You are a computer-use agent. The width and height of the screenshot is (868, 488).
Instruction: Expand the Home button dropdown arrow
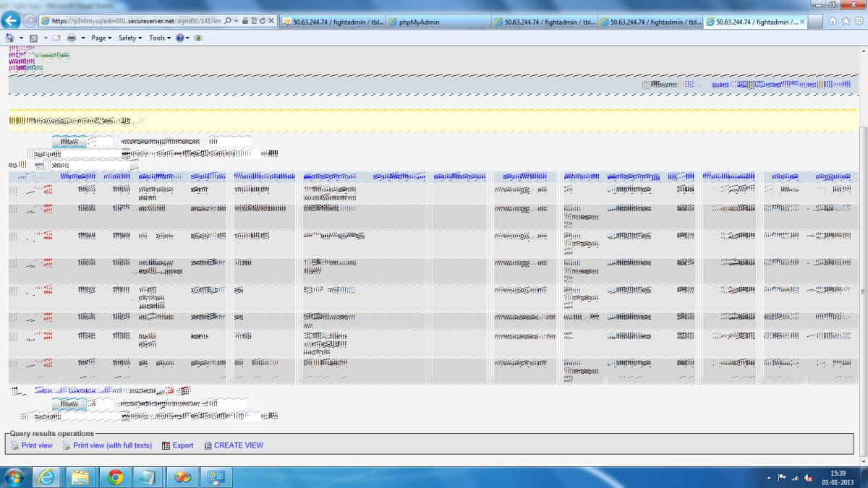tap(21, 38)
